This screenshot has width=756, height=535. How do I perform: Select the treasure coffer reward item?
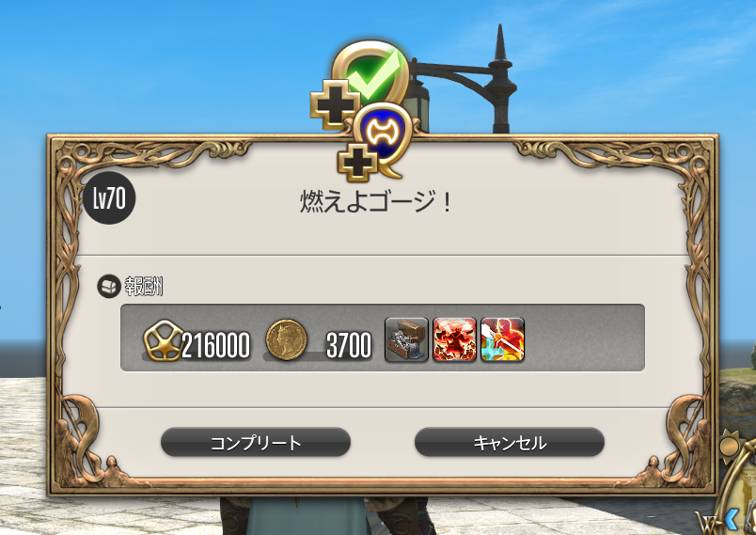(x=406, y=339)
